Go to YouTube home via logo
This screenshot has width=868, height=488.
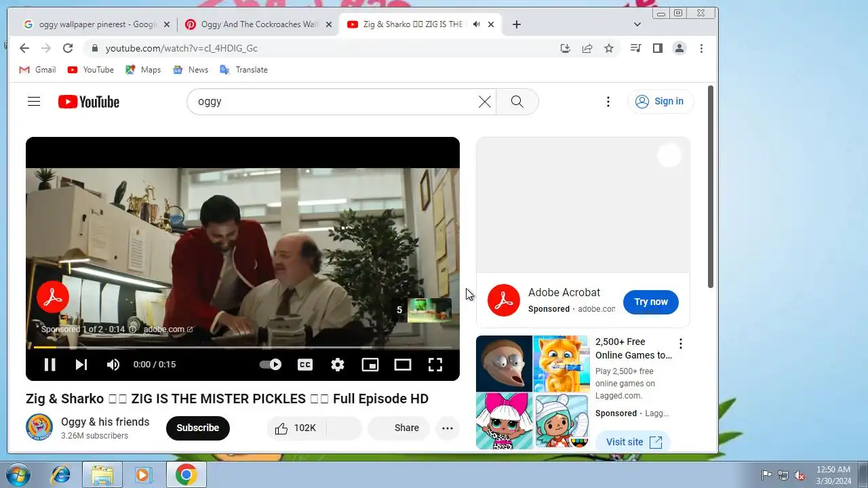[x=89, y=102]
